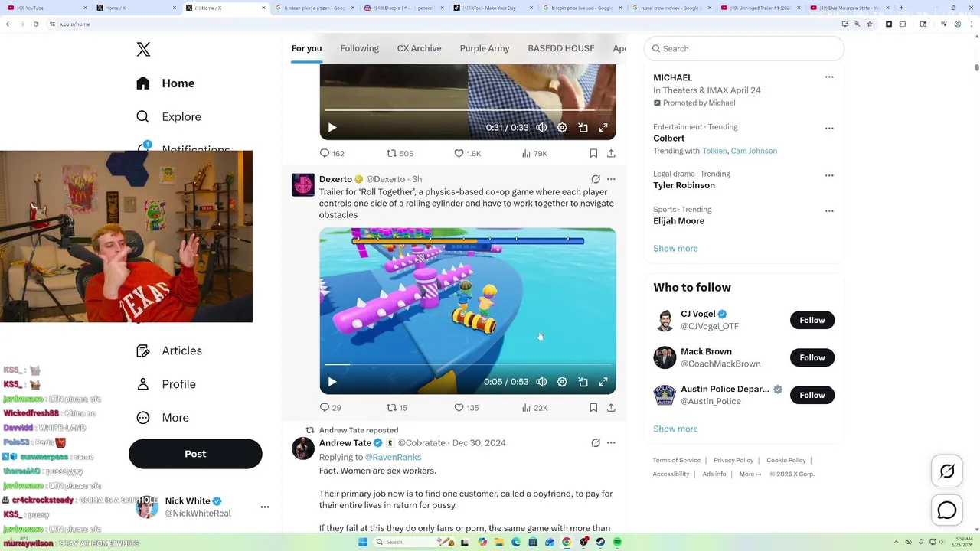
Task: Click the browser back arrow
Action: [8, 24]
